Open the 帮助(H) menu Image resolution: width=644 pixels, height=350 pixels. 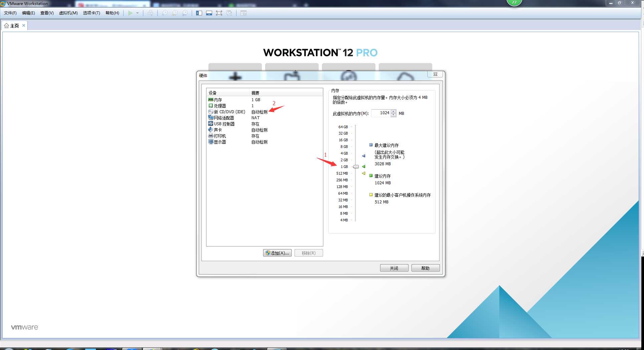point(112,13)
